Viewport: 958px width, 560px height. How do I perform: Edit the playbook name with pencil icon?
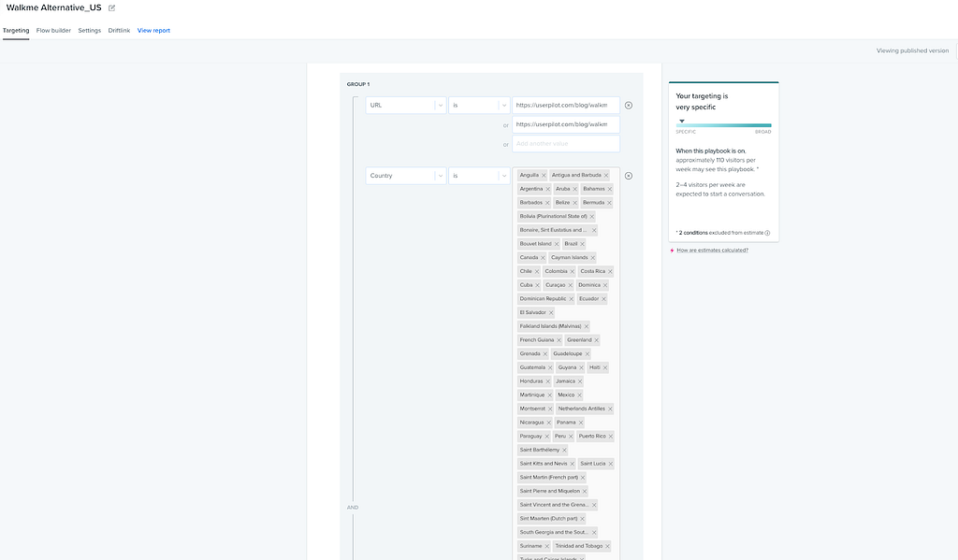tap(112, 7)
